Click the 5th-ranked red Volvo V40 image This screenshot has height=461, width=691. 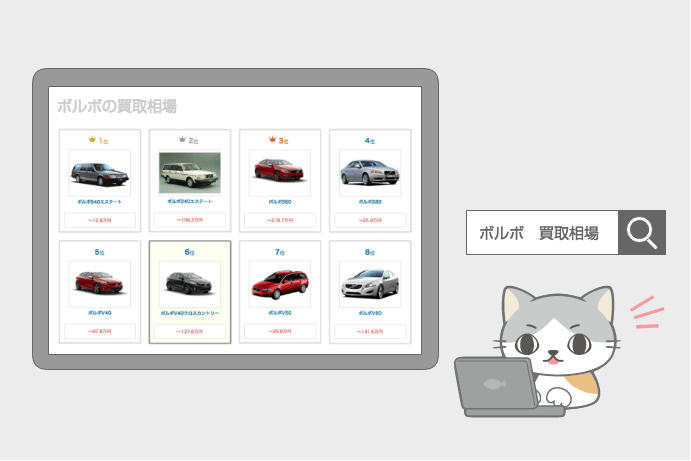point(100,284)
